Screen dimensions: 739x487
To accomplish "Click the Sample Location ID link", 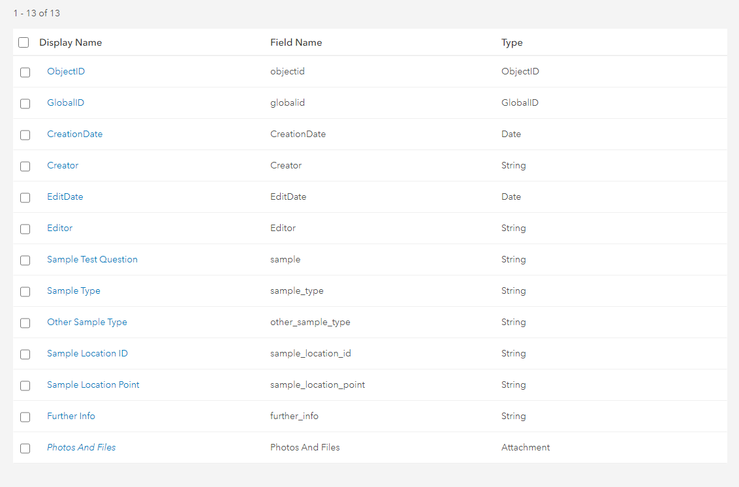I will [87, 353].
